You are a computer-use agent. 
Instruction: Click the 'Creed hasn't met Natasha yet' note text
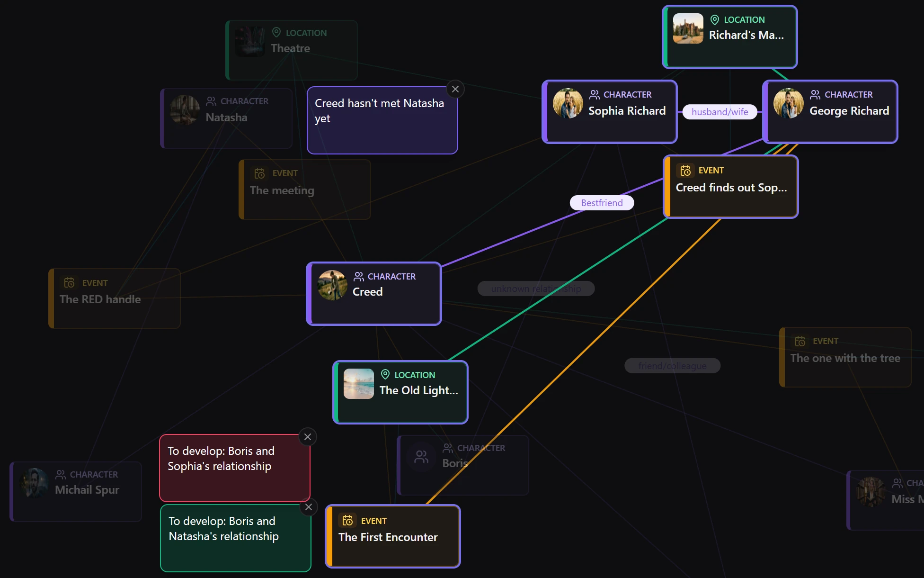click(x=380, y=111)
